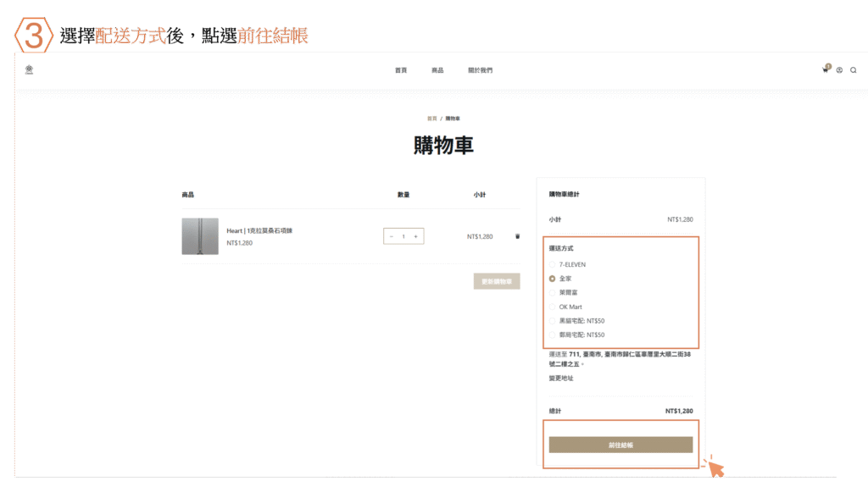Viewport: 868px width, 481px height.
Task: Select 全家 shipping option
Action: pos(553,278)
